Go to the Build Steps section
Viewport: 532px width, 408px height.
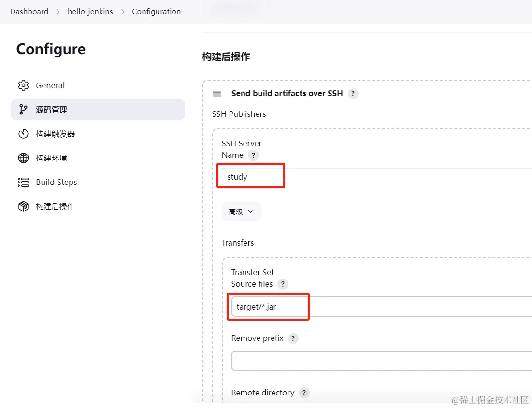(x=98, y=182)
